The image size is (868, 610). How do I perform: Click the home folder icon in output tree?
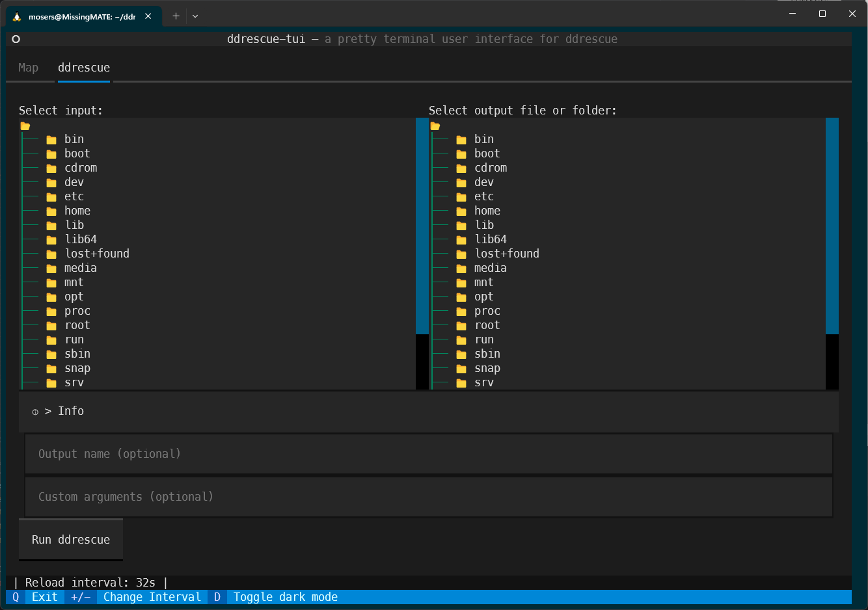pyautogui.click(x=461, y=211)
